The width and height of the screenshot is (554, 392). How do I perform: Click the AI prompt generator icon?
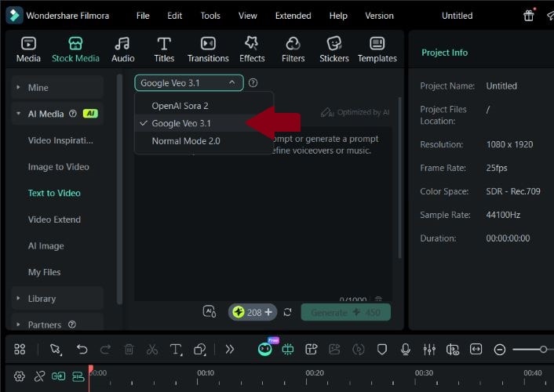pyautogui.click(x=210, y=311)
